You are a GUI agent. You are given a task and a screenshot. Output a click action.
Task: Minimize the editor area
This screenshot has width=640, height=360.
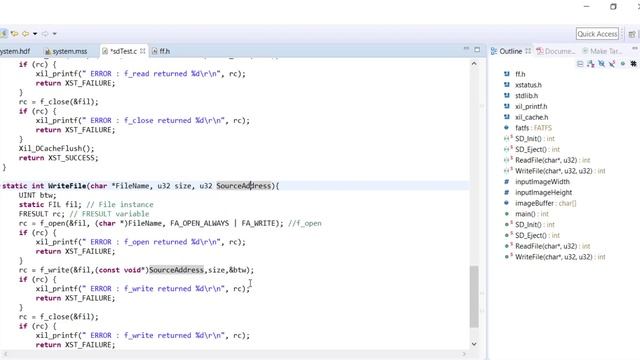467,49
